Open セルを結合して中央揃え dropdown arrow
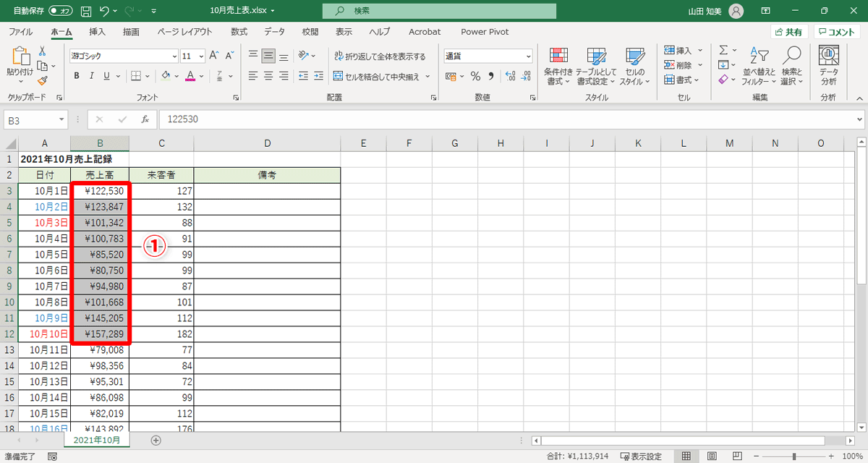The height and width of the screenshot is (463, 868). pyautogui.click(x=427, y=76)
